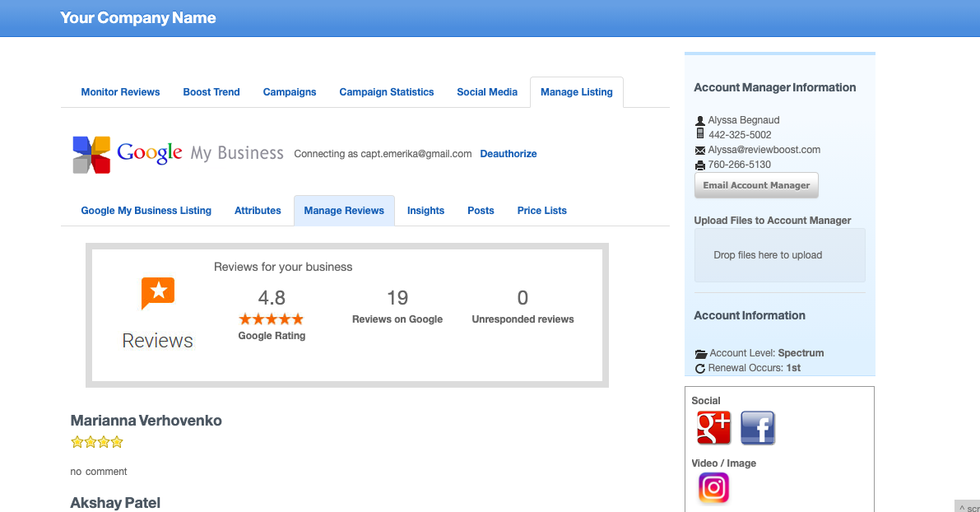Switch to the Attributes sub-tab
The width and height of the screenshot is (980, 512).
pos(258,211)
